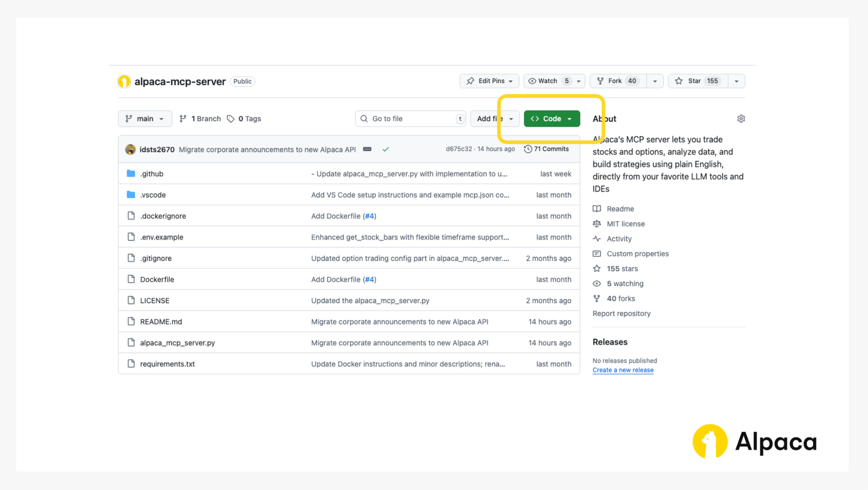
Task: Open pull request #4 in Dockerfile row
Action: tap(369, 279)
